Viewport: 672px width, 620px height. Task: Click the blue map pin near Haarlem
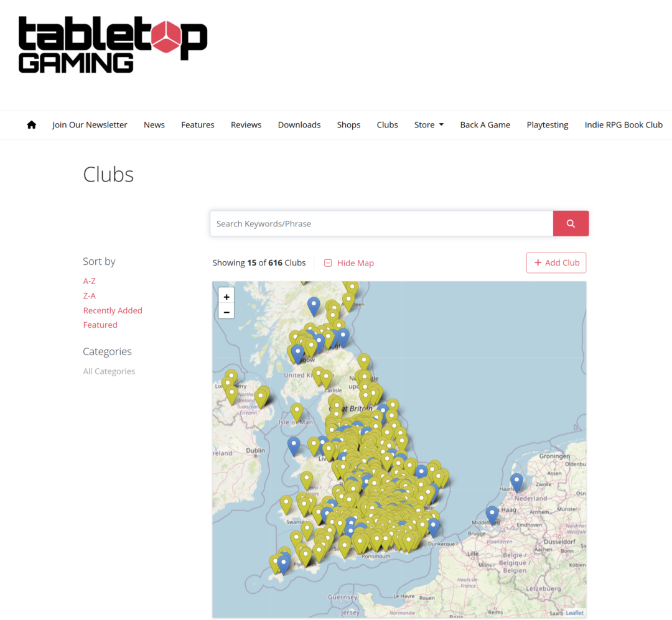coord(516,481)
